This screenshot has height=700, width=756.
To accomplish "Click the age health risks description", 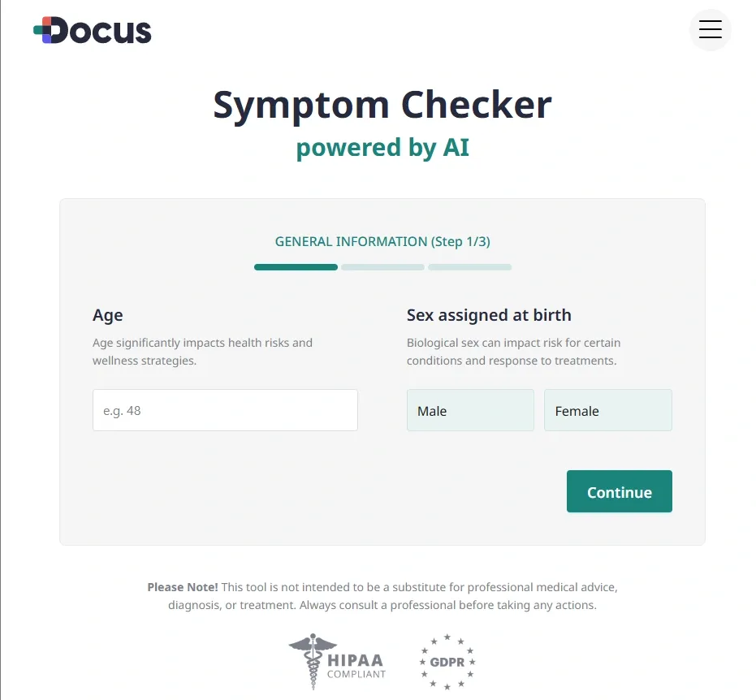I will coord(202,352).
